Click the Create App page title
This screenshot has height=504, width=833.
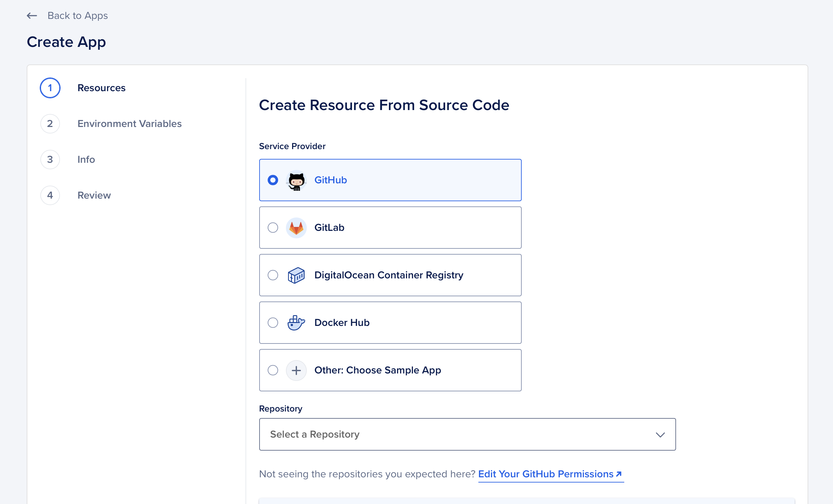click(66, 42)
